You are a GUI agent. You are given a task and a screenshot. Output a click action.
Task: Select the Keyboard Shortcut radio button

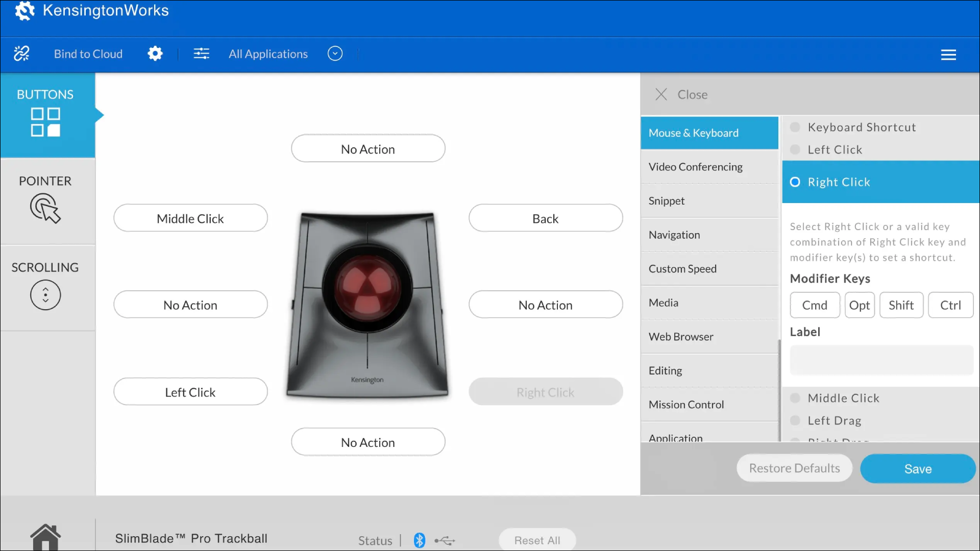(x=796, y=127)
